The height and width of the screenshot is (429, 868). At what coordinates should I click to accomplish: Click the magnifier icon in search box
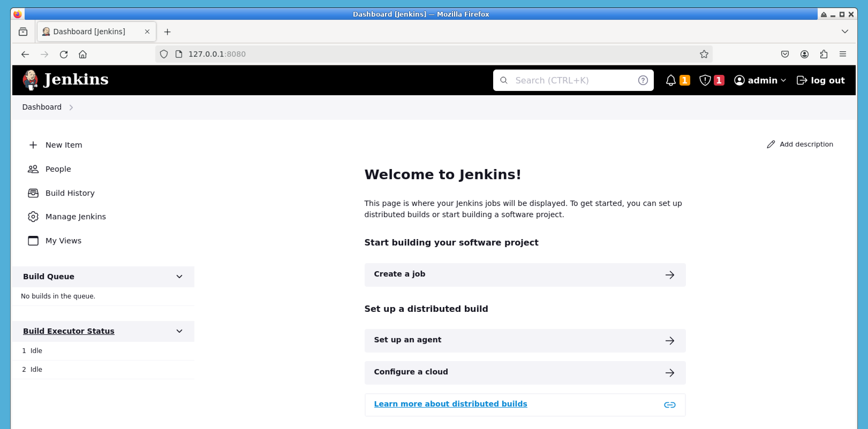click(503, 80)
